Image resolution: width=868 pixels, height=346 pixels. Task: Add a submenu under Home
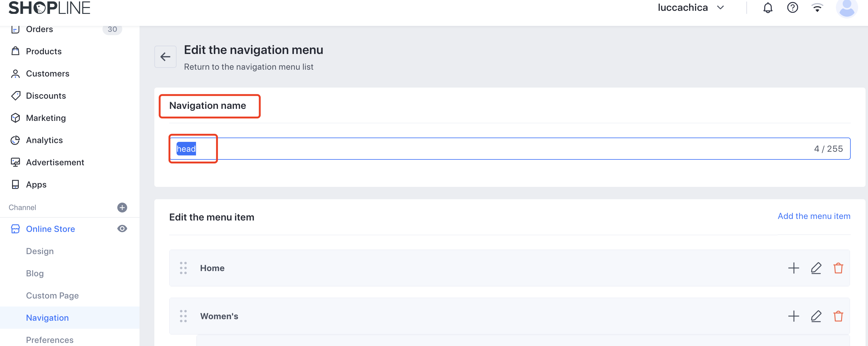coord(794,268)
